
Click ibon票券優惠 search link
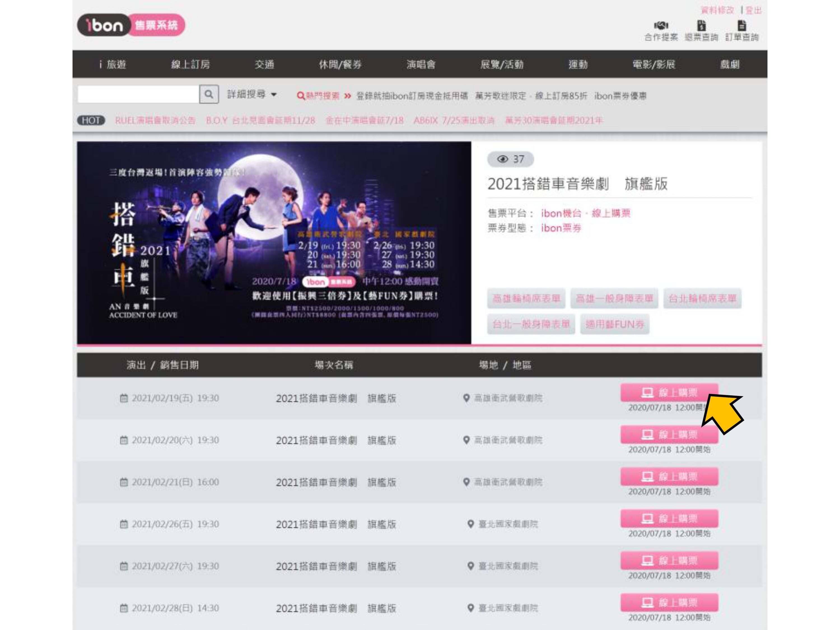[620, 96]
